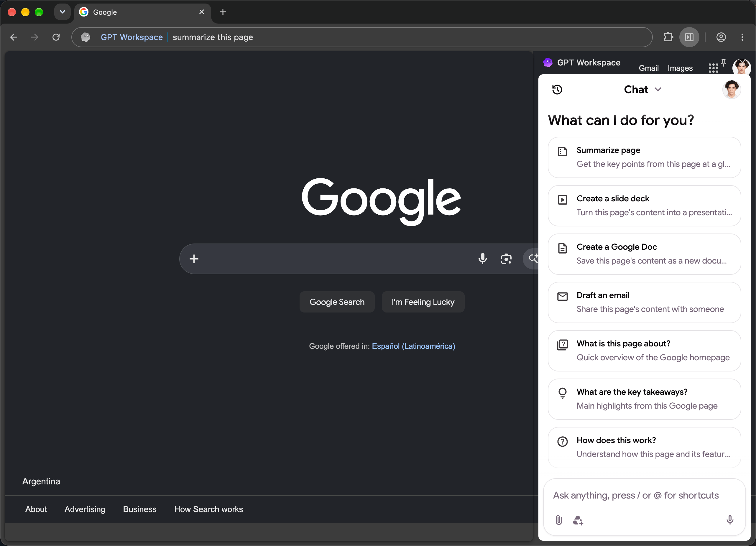756x546 pixels.
Task: Choose the Draft an email suggestion
Action: pyautogui.click(x=644, y=302)
